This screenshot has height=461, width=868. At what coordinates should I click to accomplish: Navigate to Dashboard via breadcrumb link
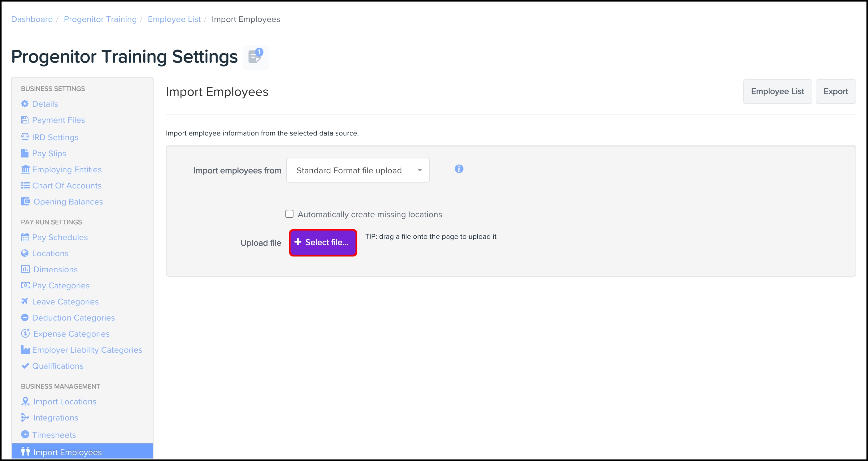point(32,19)
